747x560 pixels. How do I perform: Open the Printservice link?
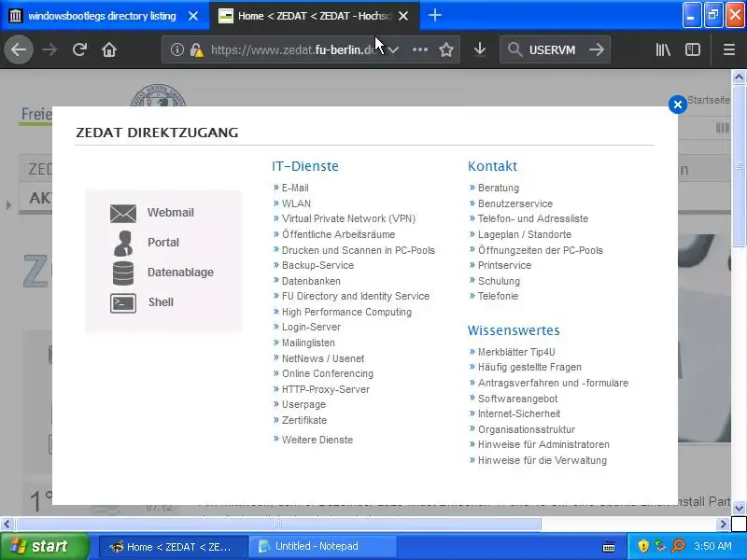tap(504, 265)
